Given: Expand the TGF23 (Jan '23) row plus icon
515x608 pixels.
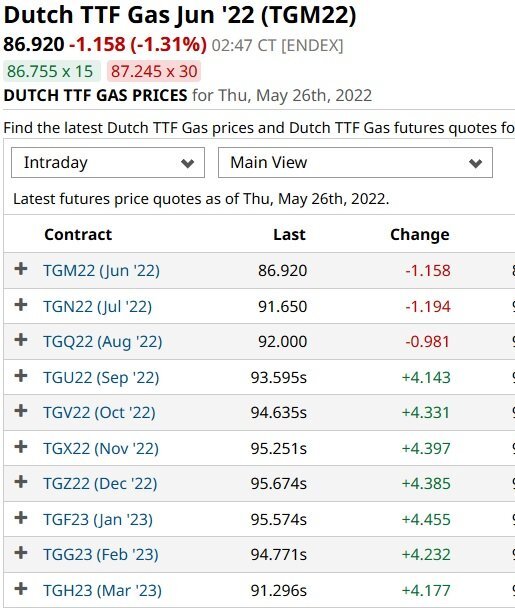Looking at the screenshot, I should [x=21, y=518].
